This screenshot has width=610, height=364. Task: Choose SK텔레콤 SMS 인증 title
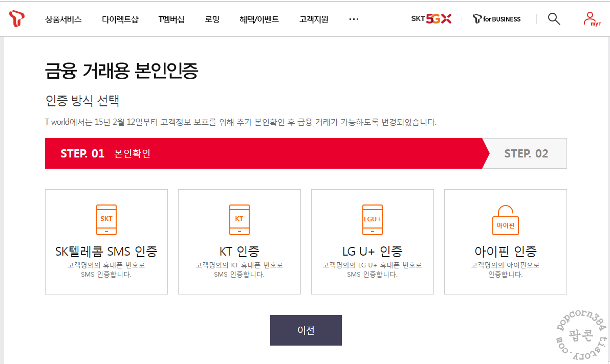[106, 252]
